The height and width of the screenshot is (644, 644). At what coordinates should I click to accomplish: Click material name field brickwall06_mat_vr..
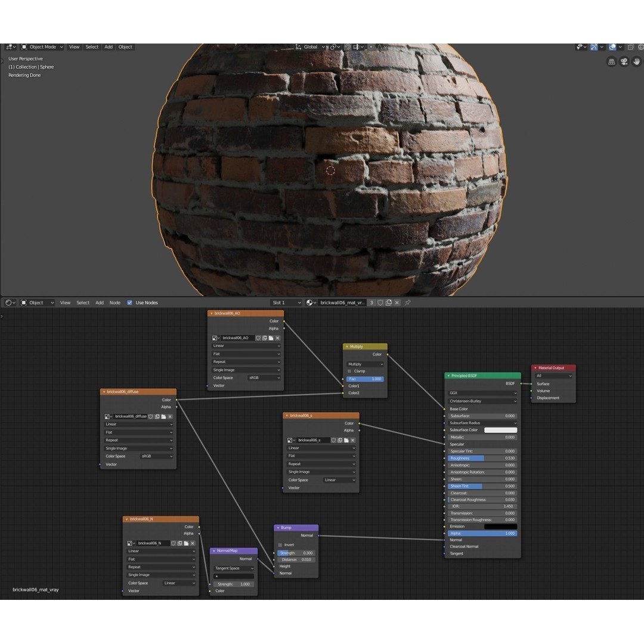coord(342,303)
